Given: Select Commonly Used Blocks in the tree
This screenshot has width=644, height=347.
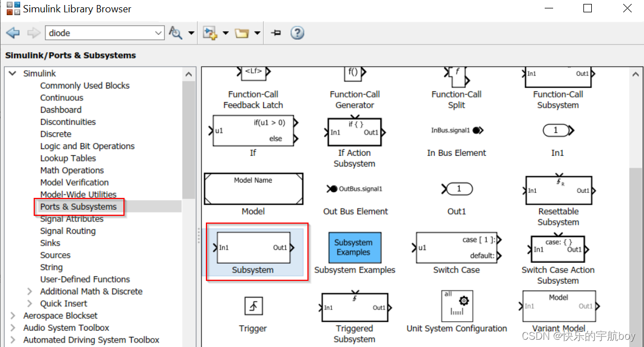Looking at the screenshot, I should click(x=85, y=85).
